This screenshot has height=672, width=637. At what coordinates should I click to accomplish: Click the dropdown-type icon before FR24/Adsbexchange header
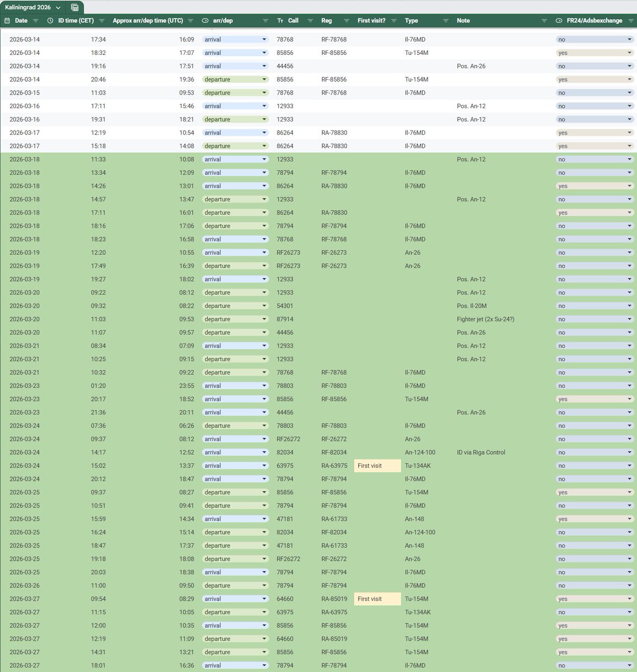559,21
